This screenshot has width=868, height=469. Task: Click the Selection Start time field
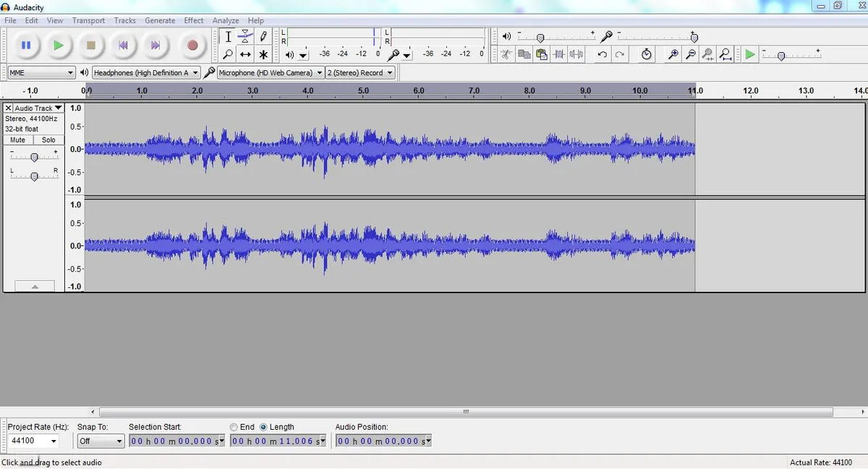177,441
